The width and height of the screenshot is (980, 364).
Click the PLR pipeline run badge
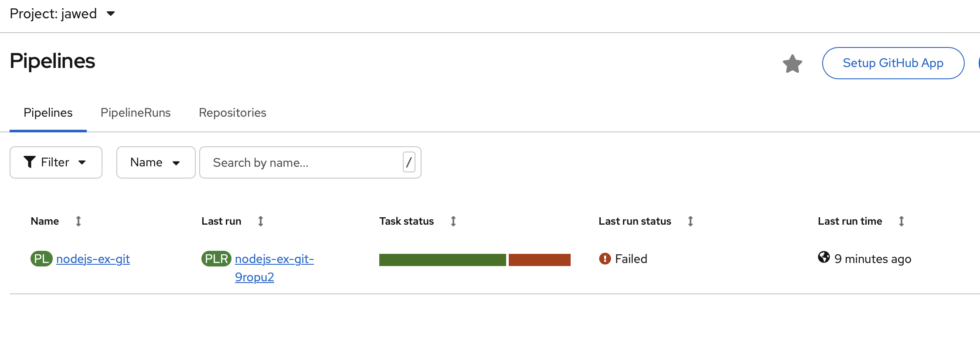coord(216,259)
